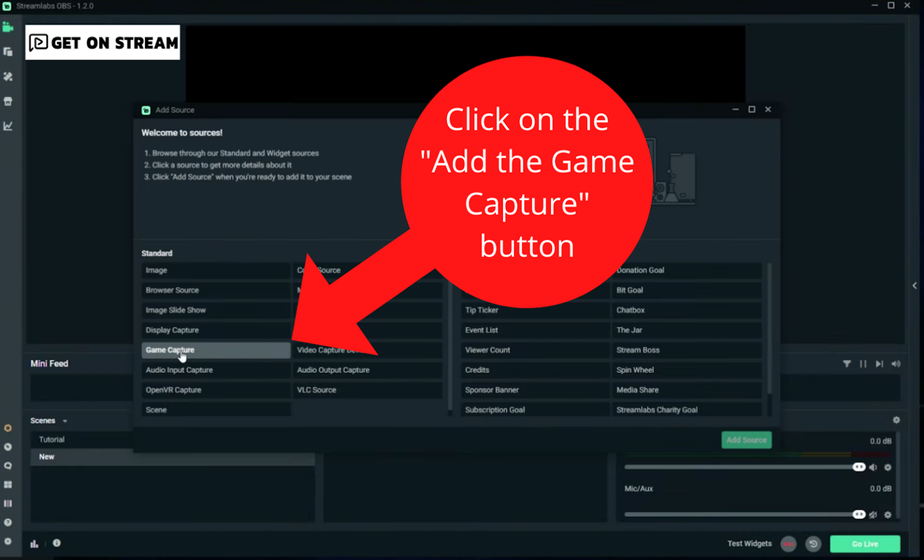Viewport: 924px width, 560px height.
Task: Open the Scenes dropdown arrow
Action: point(64,420)
